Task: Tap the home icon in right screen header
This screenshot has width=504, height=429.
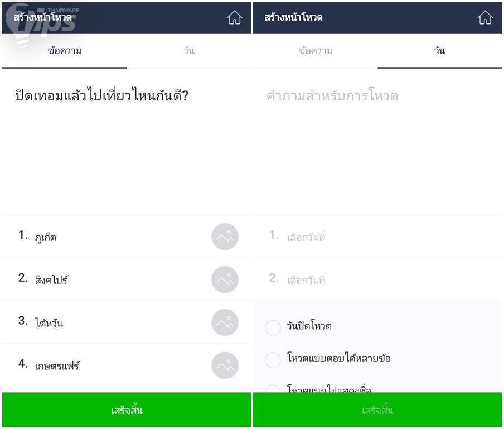Action: click(484, 17)
